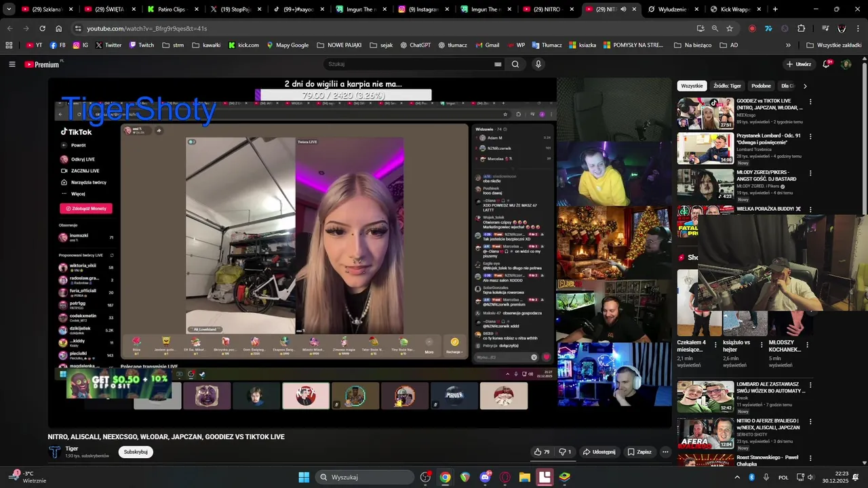
Task: Click the browser address bar URL
Action: 147,28
